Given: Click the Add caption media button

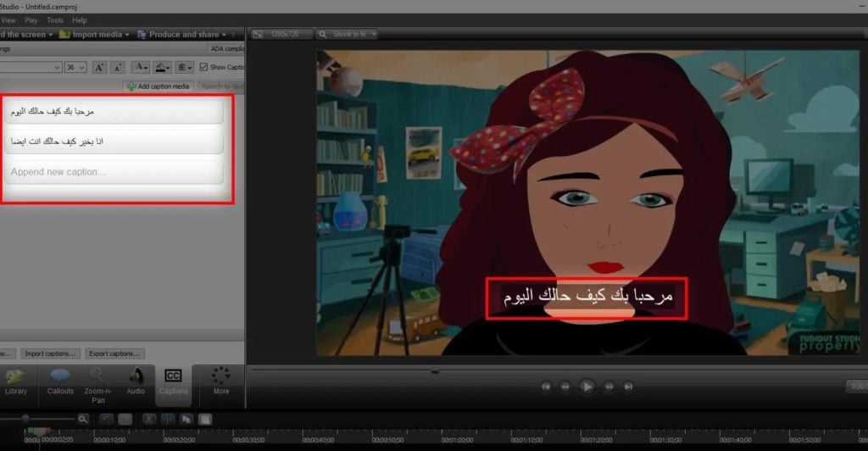Looking at the screenshot, I should click(x=159, y=86).
